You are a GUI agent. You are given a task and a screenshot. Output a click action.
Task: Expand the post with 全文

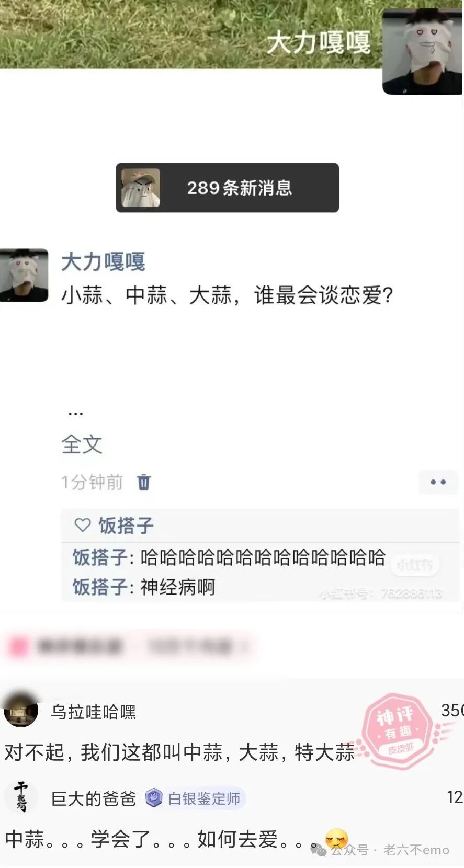(x=82, y=444)
